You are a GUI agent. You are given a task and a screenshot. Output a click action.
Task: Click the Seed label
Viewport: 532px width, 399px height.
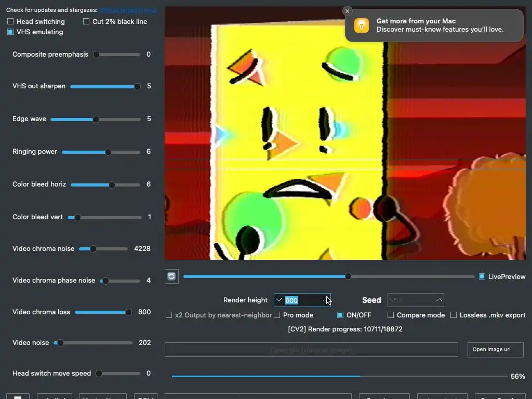(x=371, y=300)
